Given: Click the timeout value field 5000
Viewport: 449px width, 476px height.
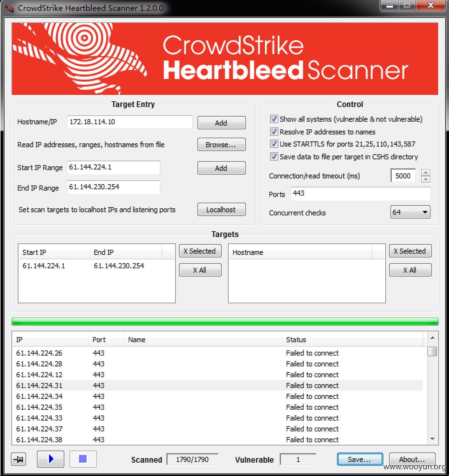Looking at the screenshot, I should [403, 176].
